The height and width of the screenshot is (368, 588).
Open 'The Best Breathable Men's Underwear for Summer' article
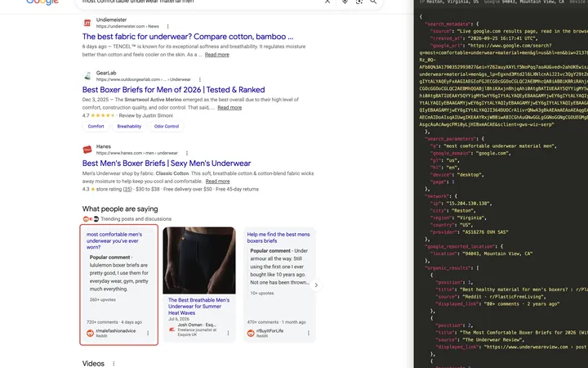198,307
